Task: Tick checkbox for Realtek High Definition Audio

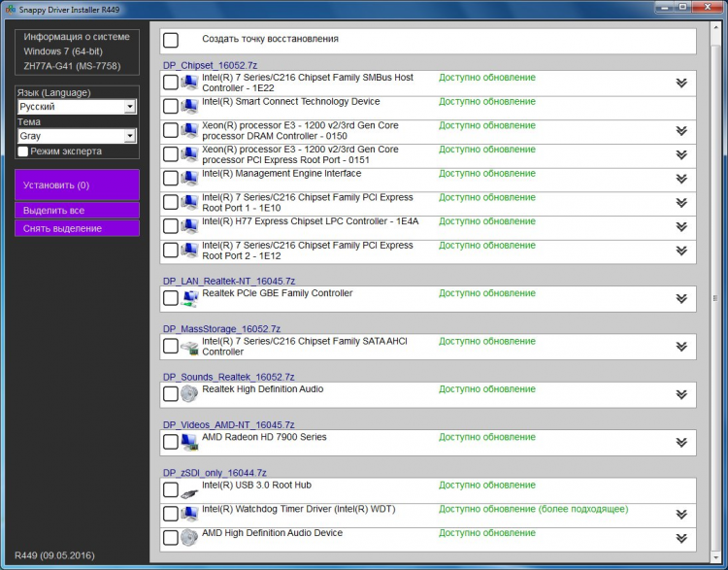Action: point(171,394)
